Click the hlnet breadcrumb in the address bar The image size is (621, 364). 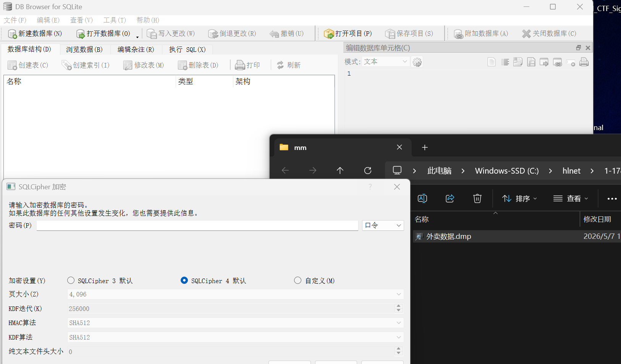[x=571, y=171]
